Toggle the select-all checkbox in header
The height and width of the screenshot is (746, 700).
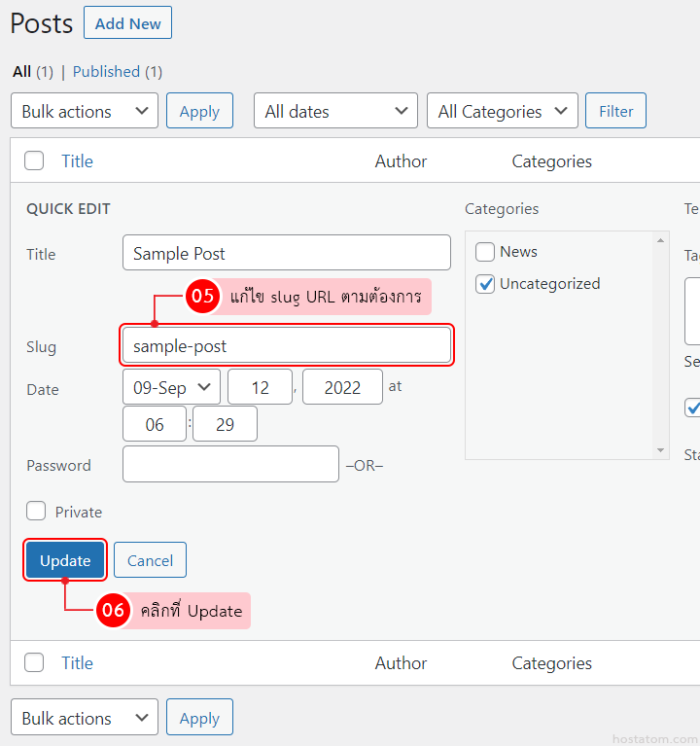coord(34,161)
